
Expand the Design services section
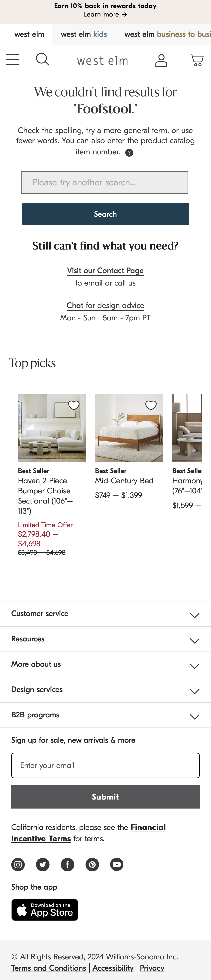[x=105, y=690]
